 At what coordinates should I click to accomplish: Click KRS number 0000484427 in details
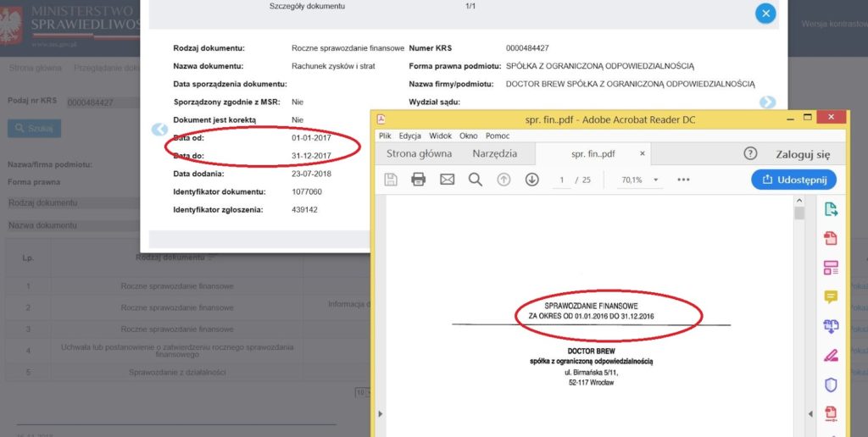pos(527,48)
